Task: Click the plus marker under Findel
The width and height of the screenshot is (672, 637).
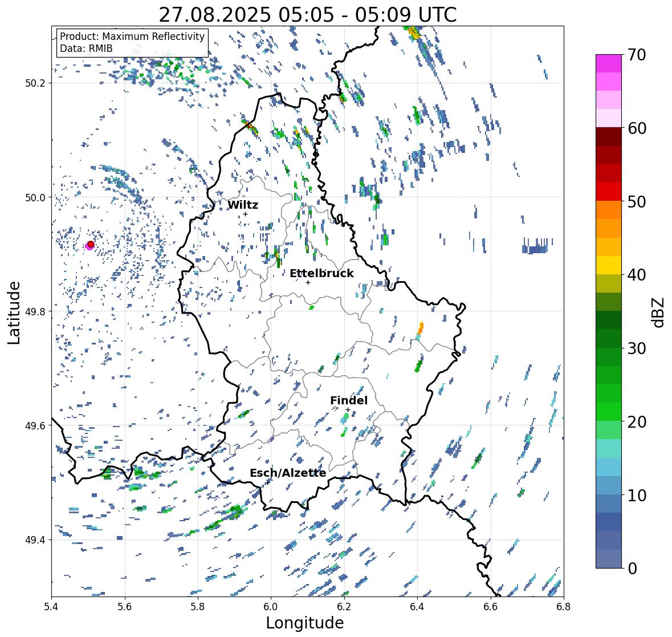Action: 348,410
